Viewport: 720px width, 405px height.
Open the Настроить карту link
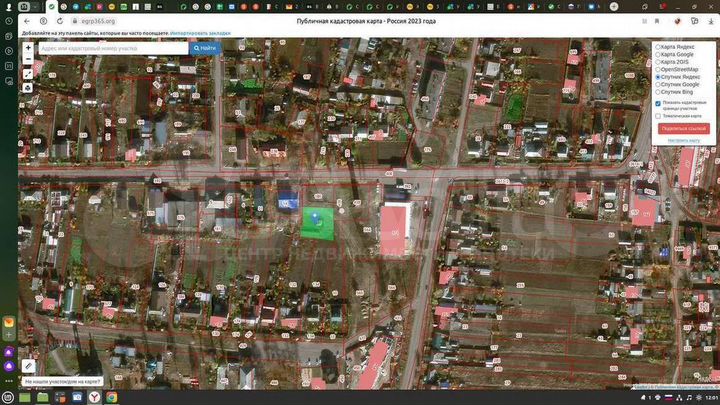click(x=683, y=140)
